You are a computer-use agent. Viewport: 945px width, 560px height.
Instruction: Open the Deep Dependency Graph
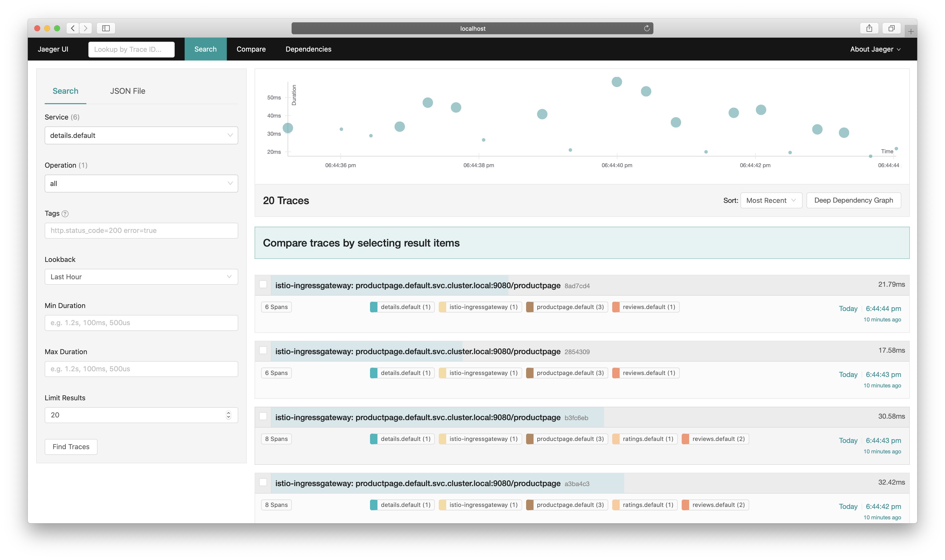pyautogui.click(x=853, y=200)
